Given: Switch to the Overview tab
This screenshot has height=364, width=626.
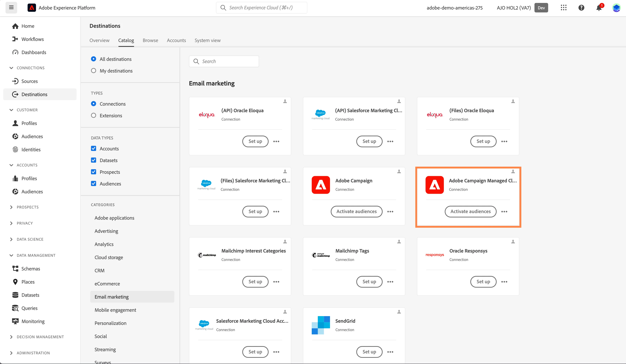Looking at the screenshot, I should coord(99,40).
